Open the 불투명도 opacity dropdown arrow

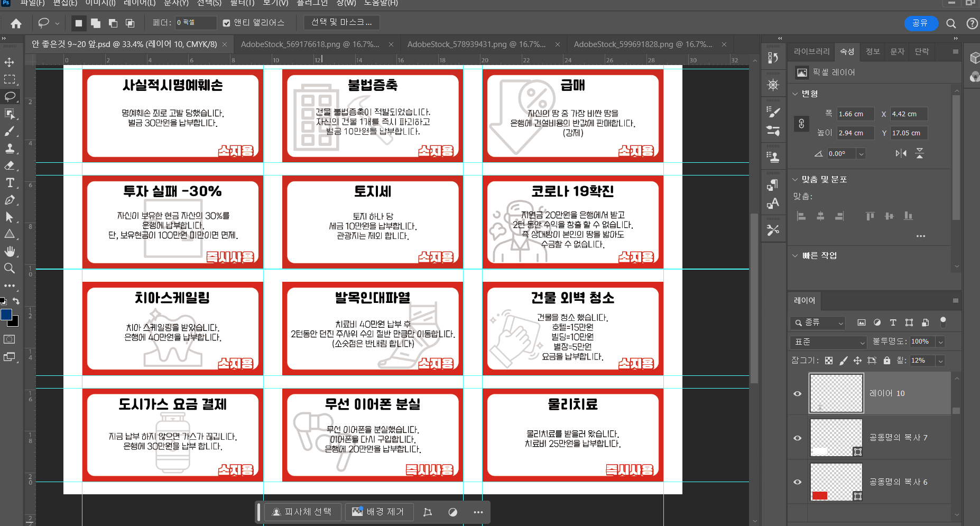(x=940, y=342)
